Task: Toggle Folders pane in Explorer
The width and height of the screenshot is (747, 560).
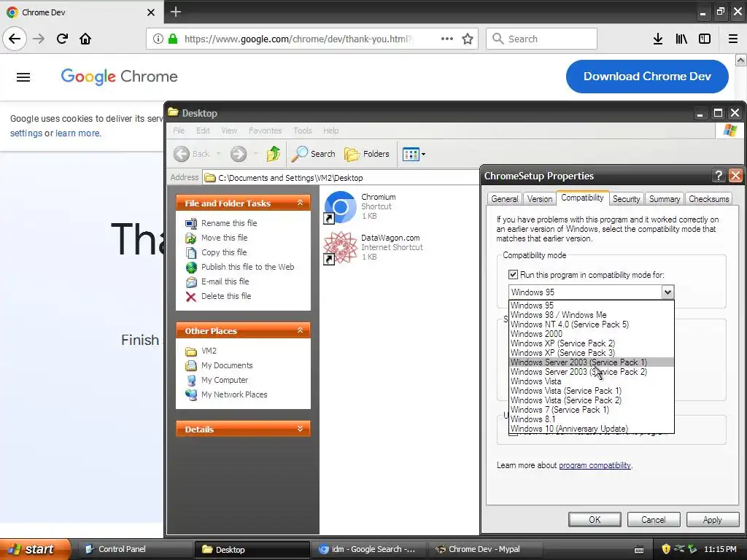Action: pos(367,153)
